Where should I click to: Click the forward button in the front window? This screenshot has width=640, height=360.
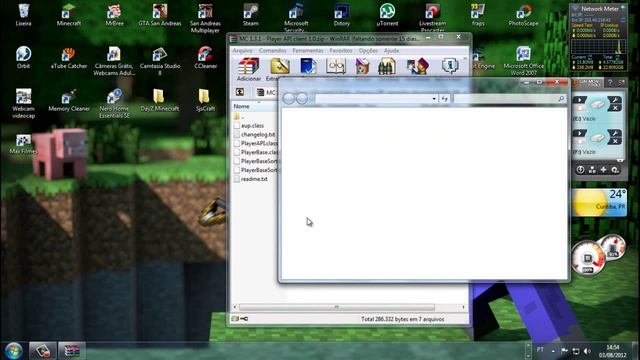[302, 98]
